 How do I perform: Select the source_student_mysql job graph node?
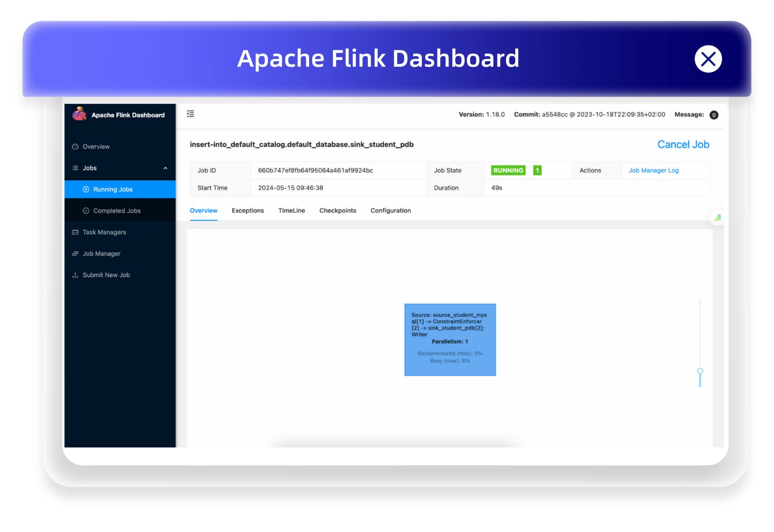coord(450,340)
